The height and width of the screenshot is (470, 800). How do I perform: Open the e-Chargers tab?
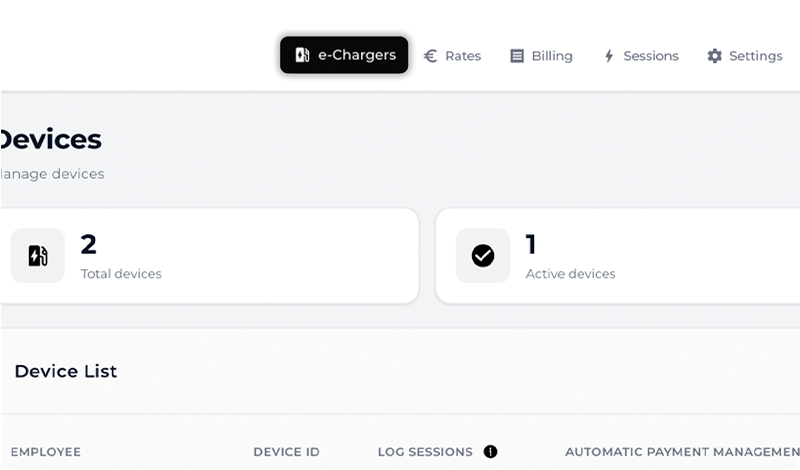pyautogui.click(x=345, y=56)
